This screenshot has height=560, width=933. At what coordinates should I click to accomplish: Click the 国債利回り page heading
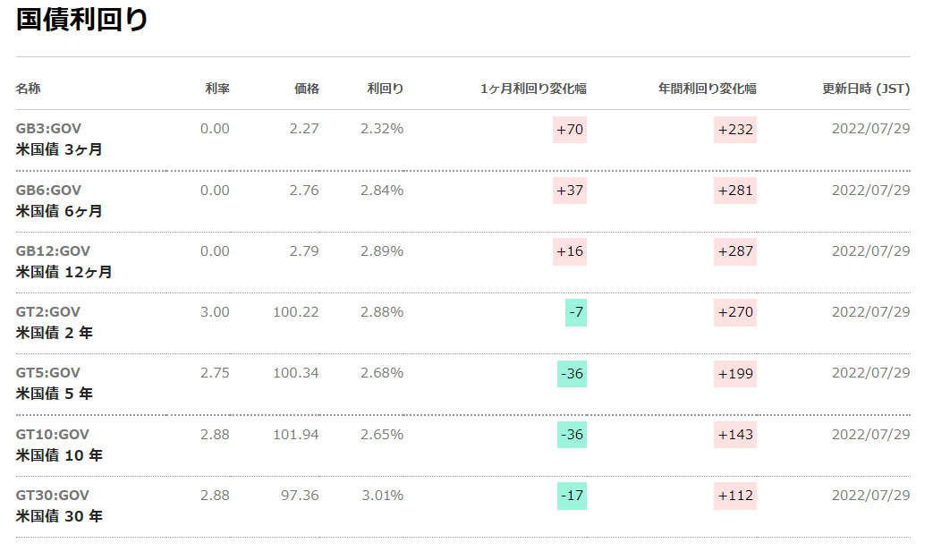tap(82, 20)
